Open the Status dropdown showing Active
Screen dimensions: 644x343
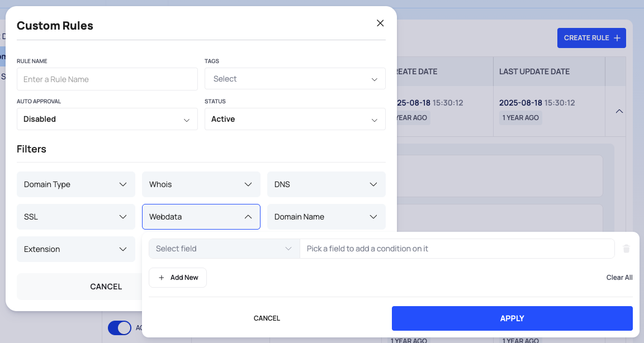click(x=295, y=119)
